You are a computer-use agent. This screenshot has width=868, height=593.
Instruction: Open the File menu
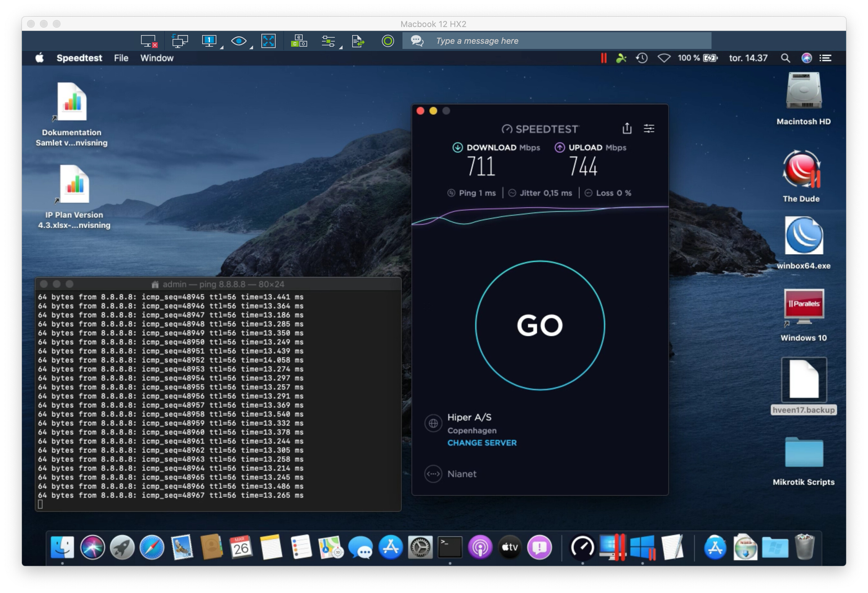(x=121, y=58)
